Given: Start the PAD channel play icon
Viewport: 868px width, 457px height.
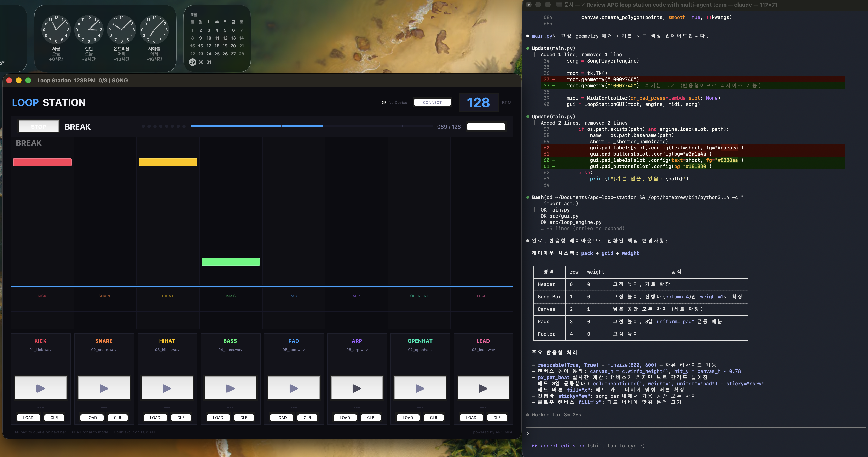Looking at the screenshot, I should 294,388.
